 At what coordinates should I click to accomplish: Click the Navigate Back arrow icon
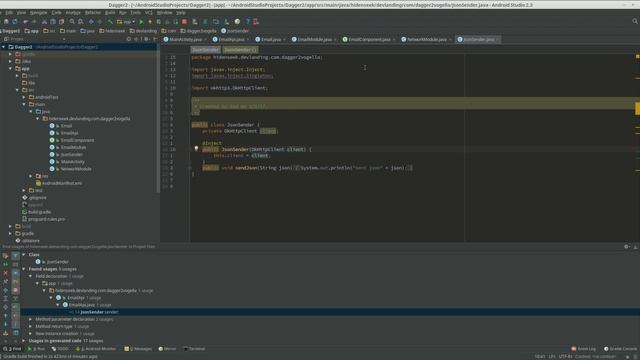pos(91,22)
